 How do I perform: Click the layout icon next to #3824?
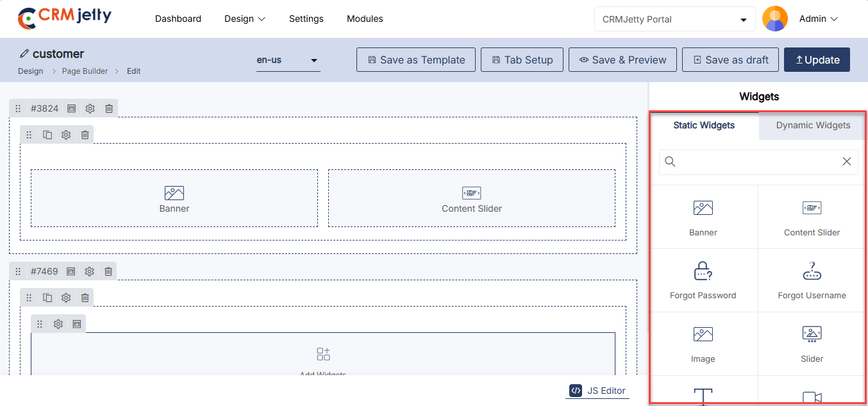click(71, 108)
